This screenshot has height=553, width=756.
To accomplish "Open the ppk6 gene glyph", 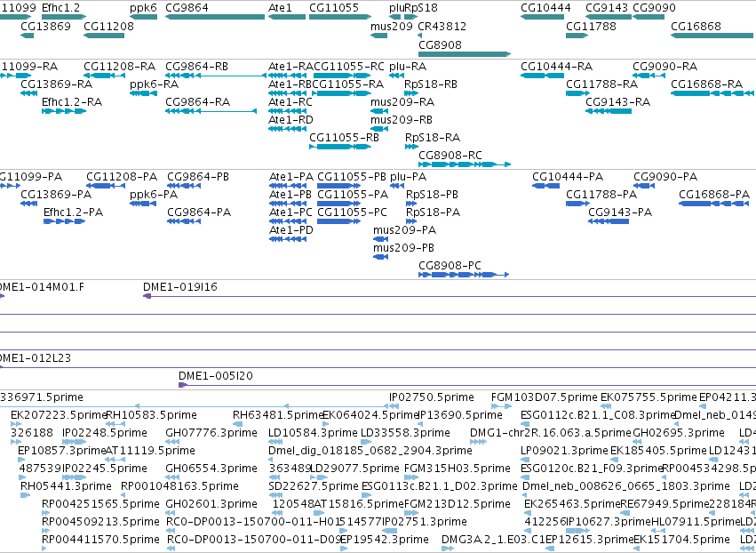I will (143, 17).
